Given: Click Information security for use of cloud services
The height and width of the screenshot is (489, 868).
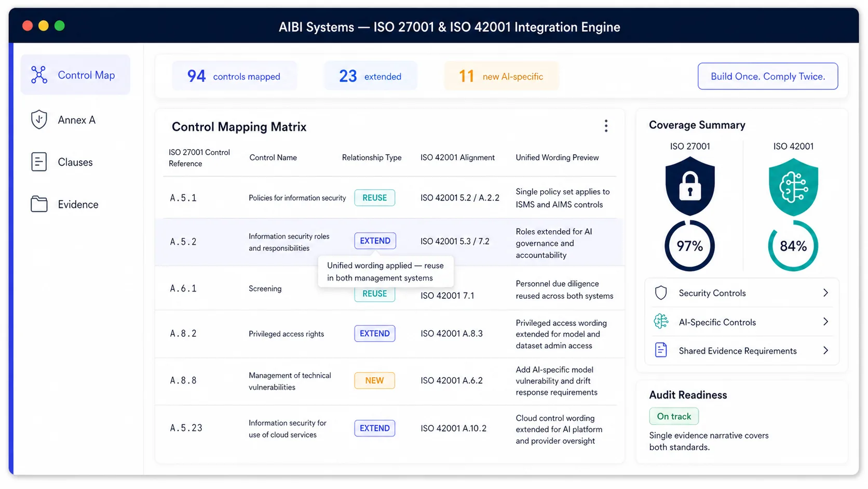Looking at the screenshot, I should (288, 429).
